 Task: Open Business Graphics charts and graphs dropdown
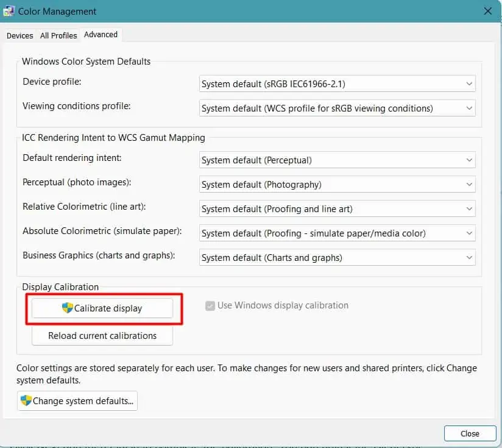pos(337,257)
